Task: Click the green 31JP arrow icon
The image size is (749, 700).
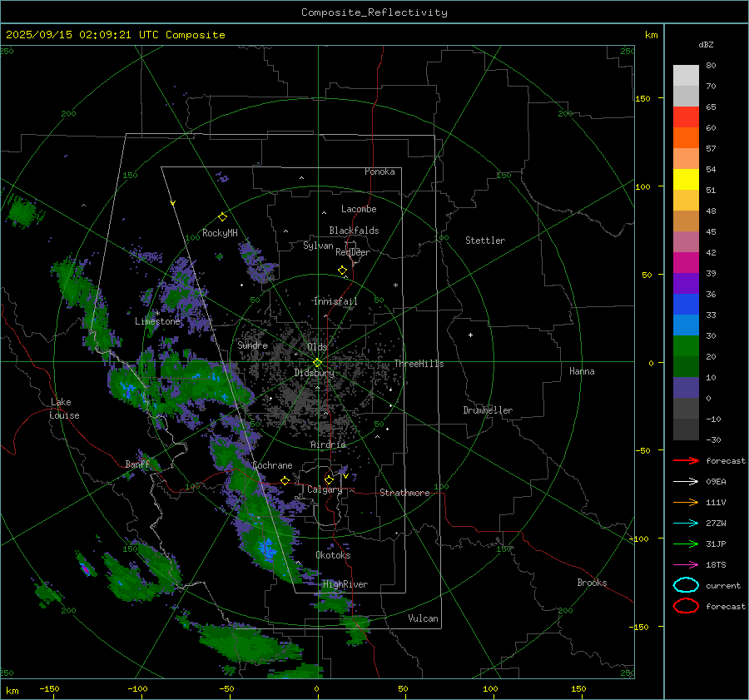Action: 686,544
